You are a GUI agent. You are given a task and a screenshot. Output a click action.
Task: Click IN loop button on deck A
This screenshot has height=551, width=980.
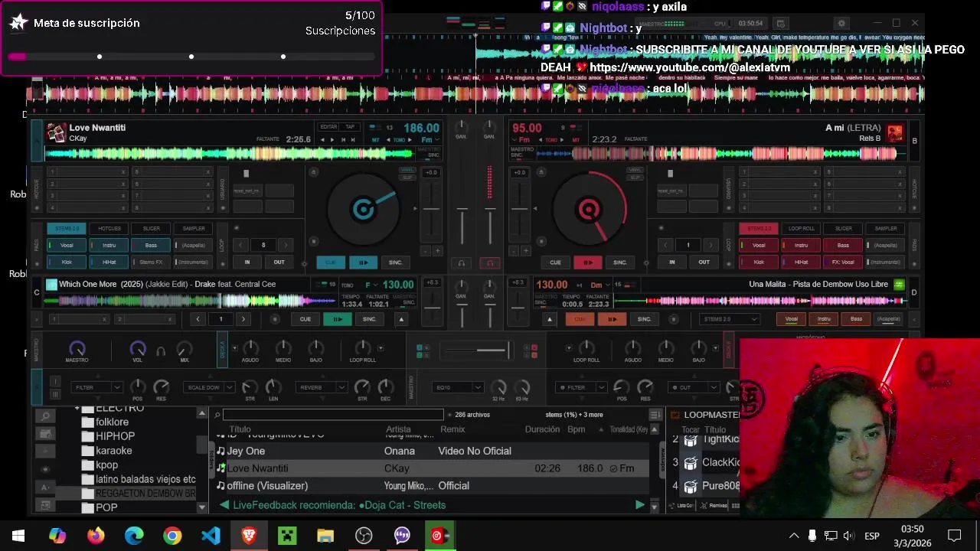[247, 262]
